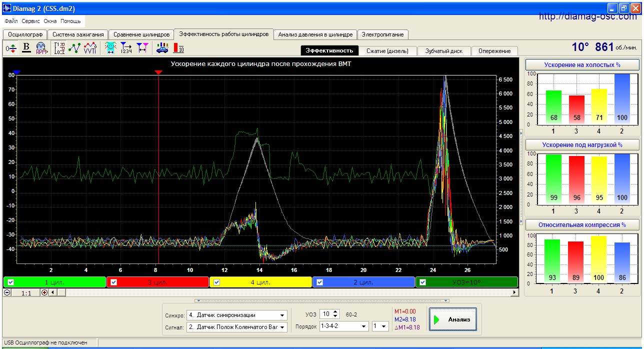Collapse the bottom settings panel with the dotted handle

(x=323, y=300)
